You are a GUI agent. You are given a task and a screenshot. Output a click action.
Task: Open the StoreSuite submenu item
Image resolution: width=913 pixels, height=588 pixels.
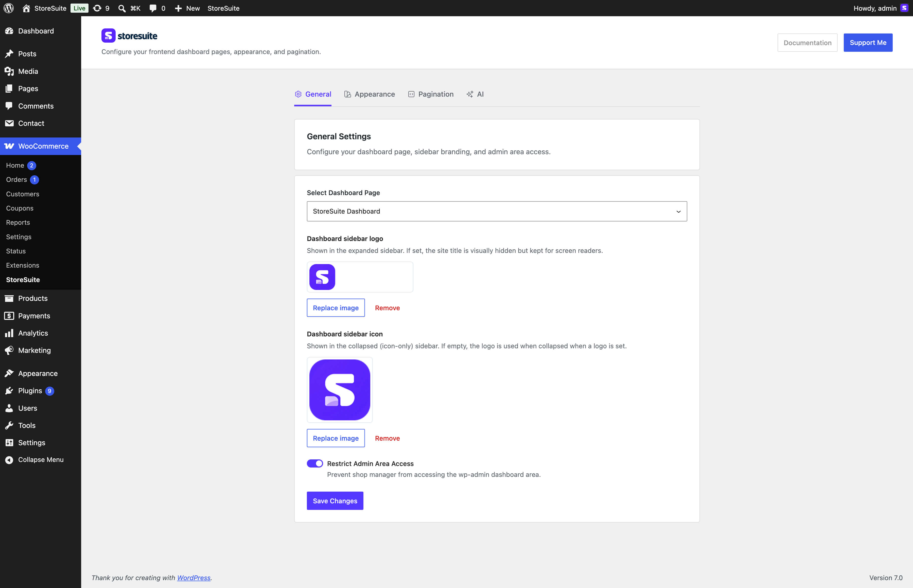click(23, 280)
